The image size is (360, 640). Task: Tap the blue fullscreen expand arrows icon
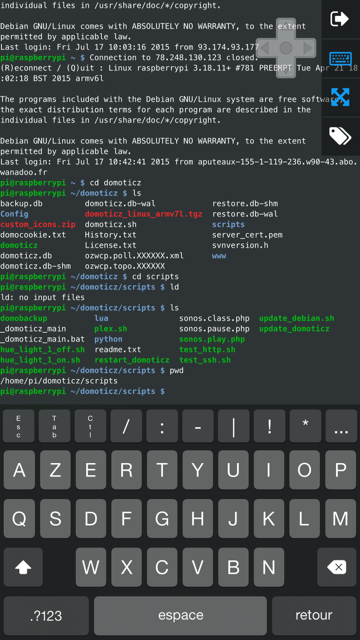[x=340, y=97]
